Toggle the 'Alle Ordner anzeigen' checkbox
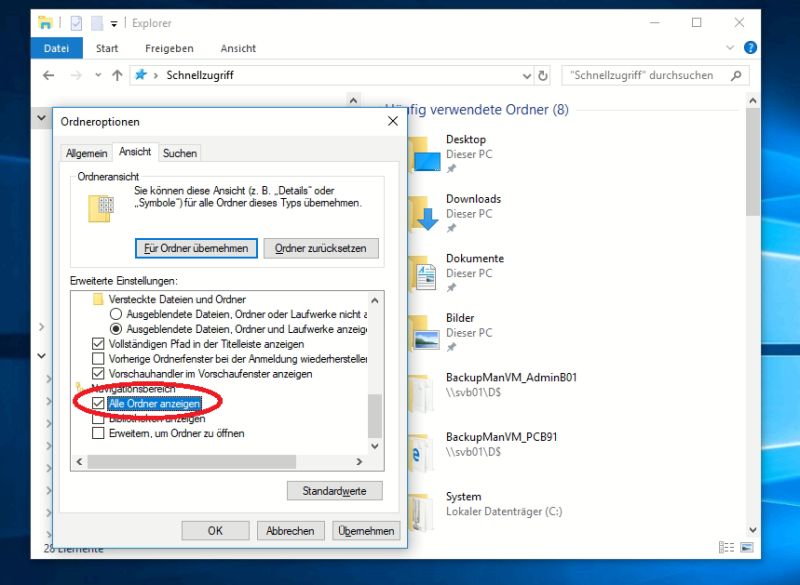The height and width of the screenshot is (585, 800). (x=96, y=402)
